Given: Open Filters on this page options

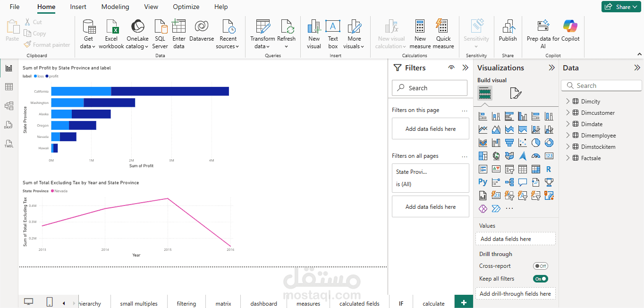Looking at the screenshot, I should click(465, 111).
